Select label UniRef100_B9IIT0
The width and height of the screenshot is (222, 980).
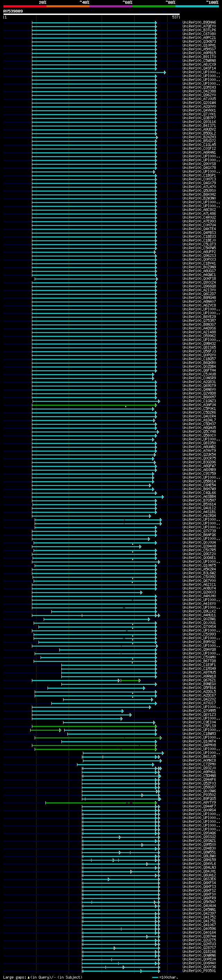(x=199, y=57)
